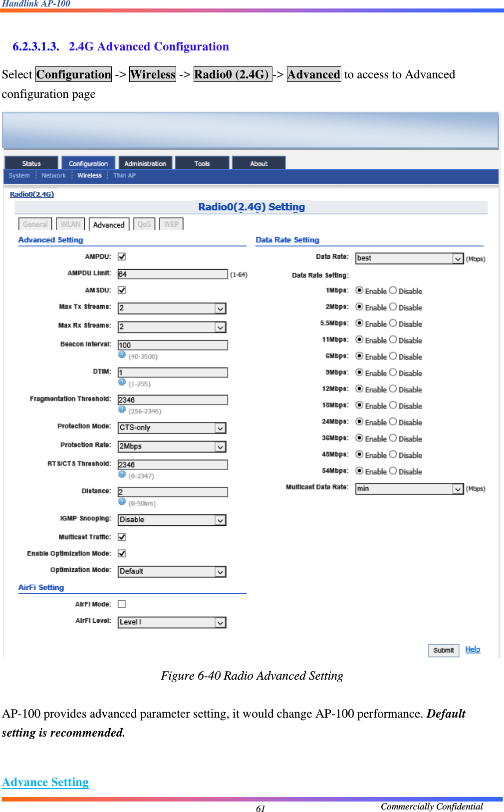Switch to the Advanced tab

109,225
